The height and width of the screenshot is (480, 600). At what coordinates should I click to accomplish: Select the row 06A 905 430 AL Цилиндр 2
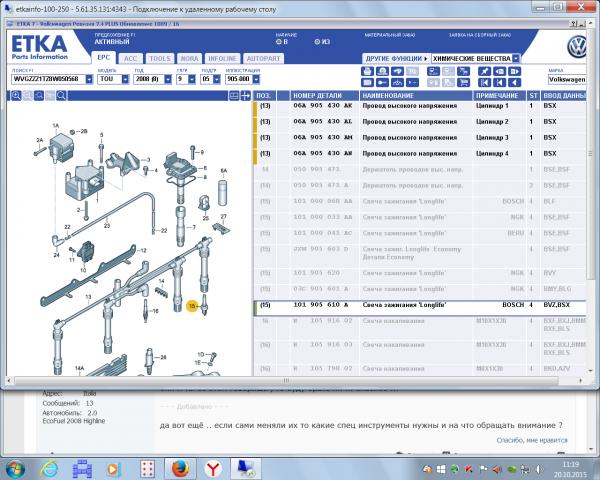(420, 122)
